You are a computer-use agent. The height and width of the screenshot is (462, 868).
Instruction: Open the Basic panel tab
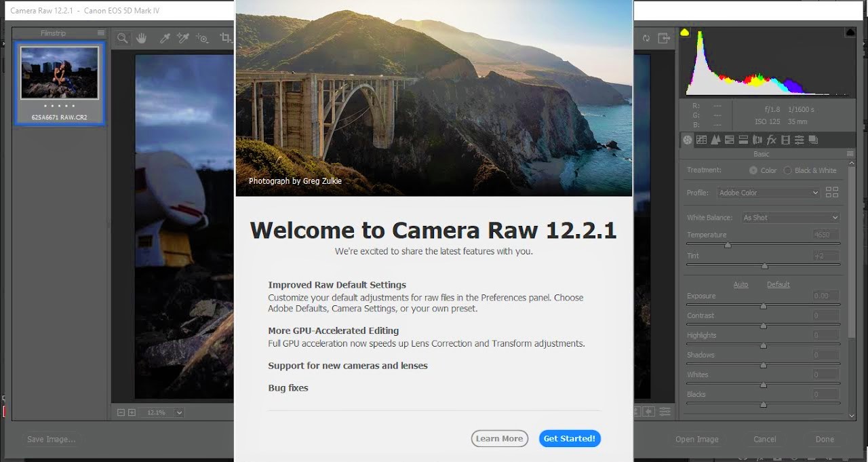click(688, 140)
